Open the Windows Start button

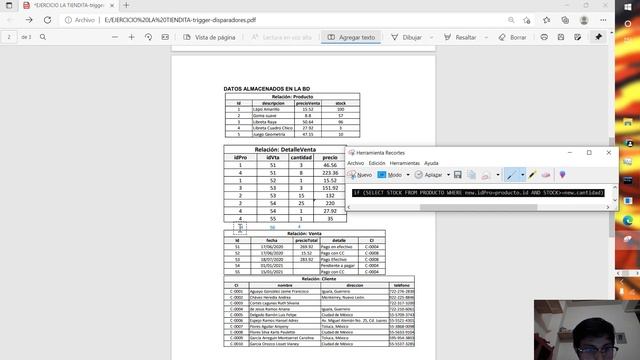tap(628, 7)
